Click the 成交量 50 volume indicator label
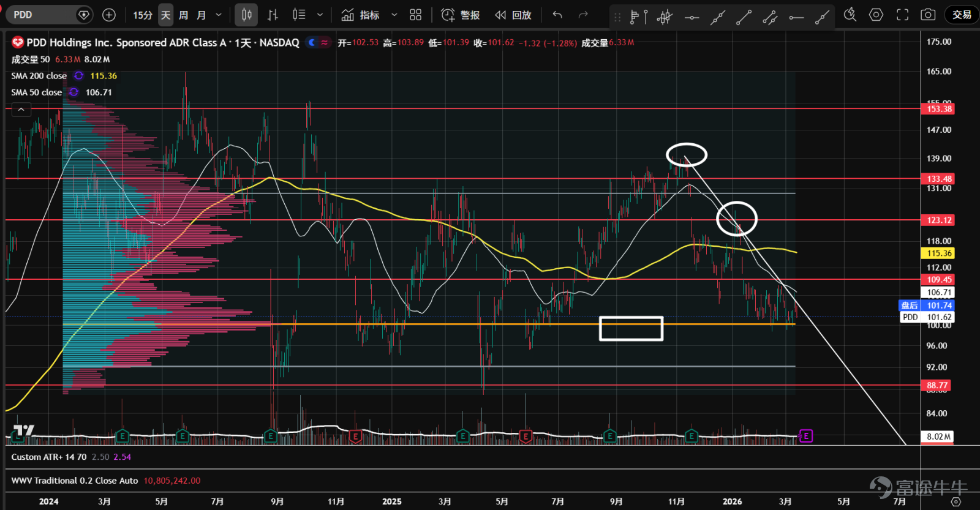Screen dimensions: 980x510 [x=31, y=59]
